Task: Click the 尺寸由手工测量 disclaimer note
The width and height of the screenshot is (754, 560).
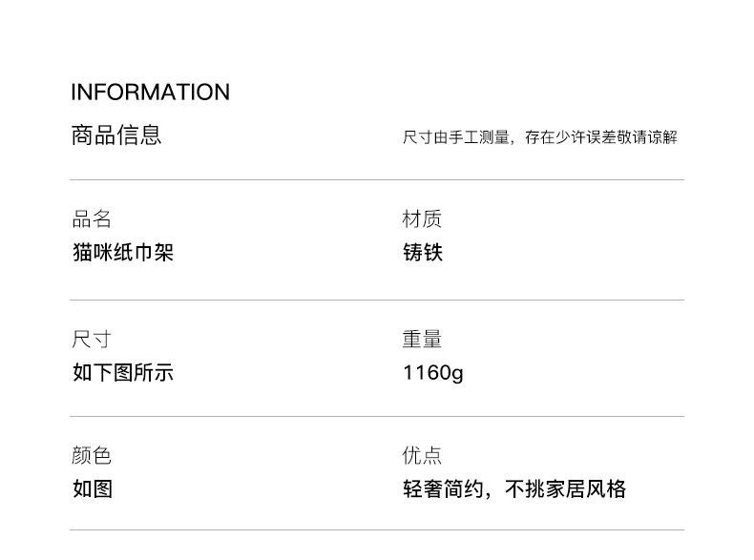Action: tap(540, 137)
